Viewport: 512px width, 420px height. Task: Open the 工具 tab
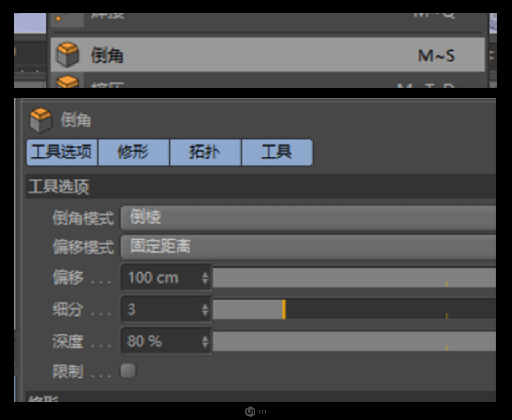pyautogui.click(x=277, y=152)
